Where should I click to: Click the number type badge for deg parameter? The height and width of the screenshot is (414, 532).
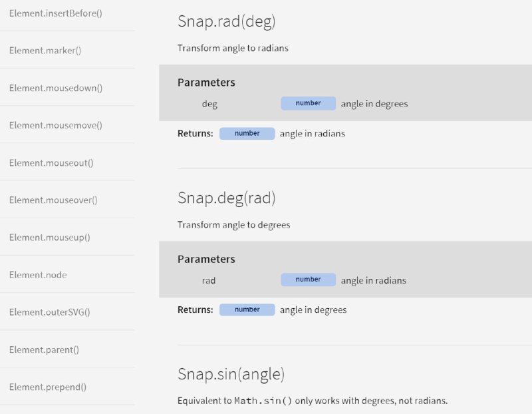click(308, 103)
